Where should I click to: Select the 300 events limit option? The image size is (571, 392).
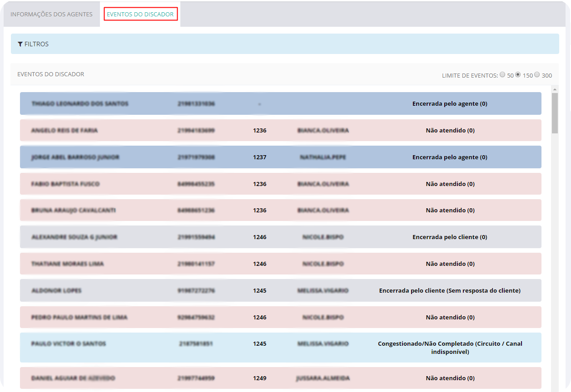tap(537, 75)
